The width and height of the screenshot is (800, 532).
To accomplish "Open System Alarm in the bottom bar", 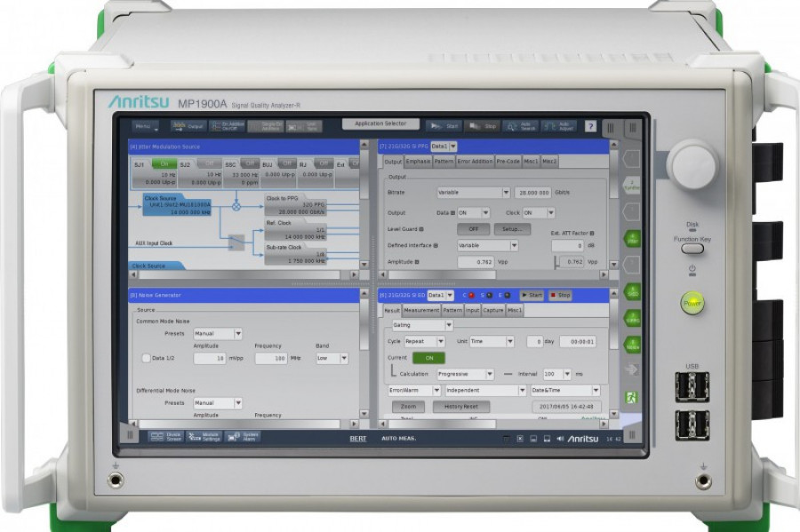I will point(243,437).
